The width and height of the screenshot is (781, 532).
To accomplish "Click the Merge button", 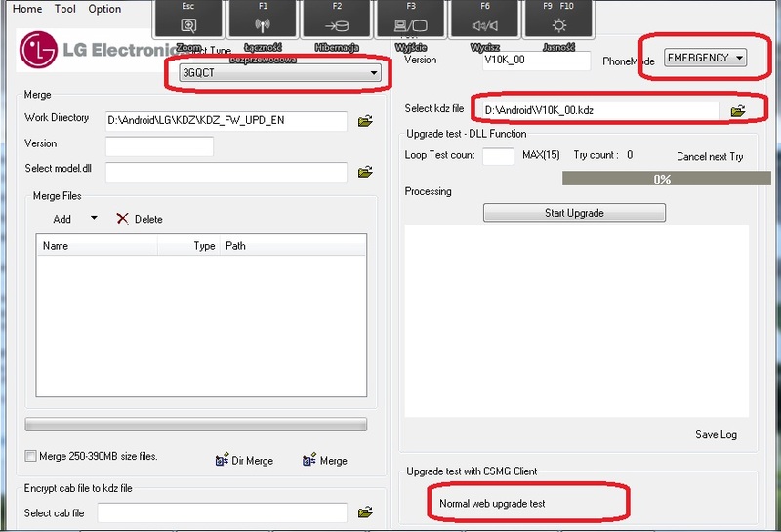I will coord(325,461).
